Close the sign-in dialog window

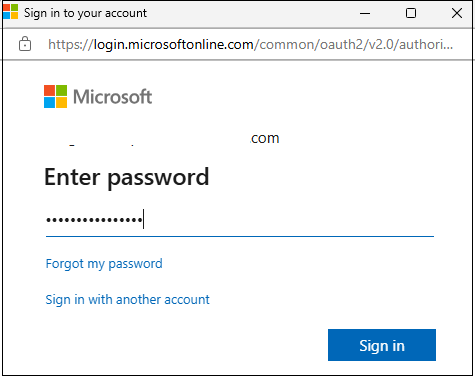point(457,13)
